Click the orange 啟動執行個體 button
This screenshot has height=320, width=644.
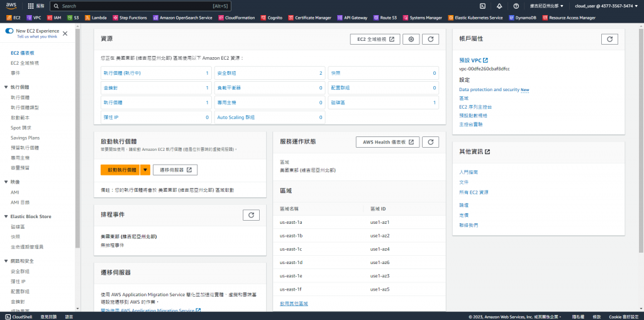coord(120,170)
